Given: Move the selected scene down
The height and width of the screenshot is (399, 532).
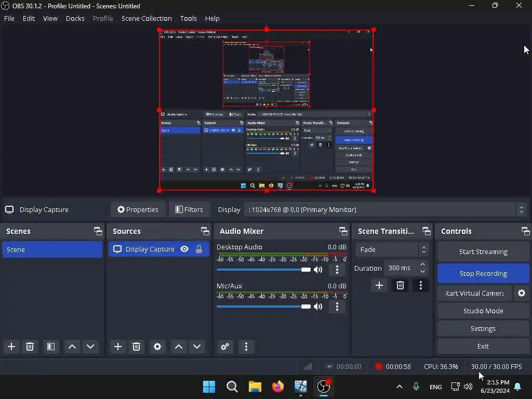Looking at the screenshot, I should (90, 347).
